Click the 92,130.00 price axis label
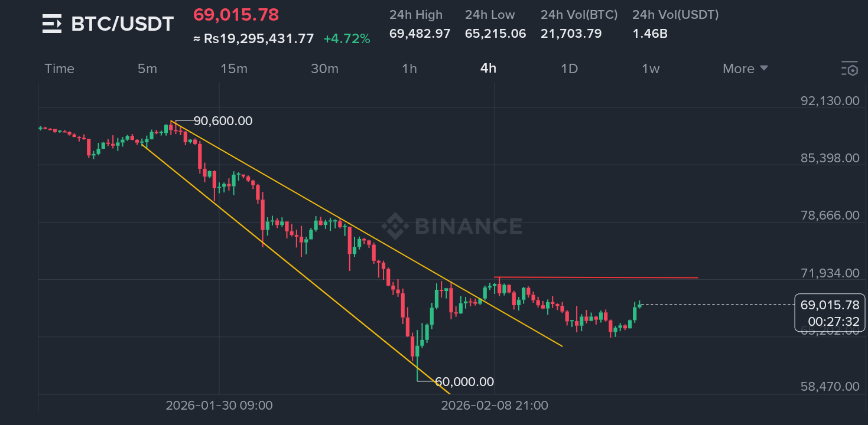The width and height of the screenshot is (868, 425). click(x=830, y=101)
